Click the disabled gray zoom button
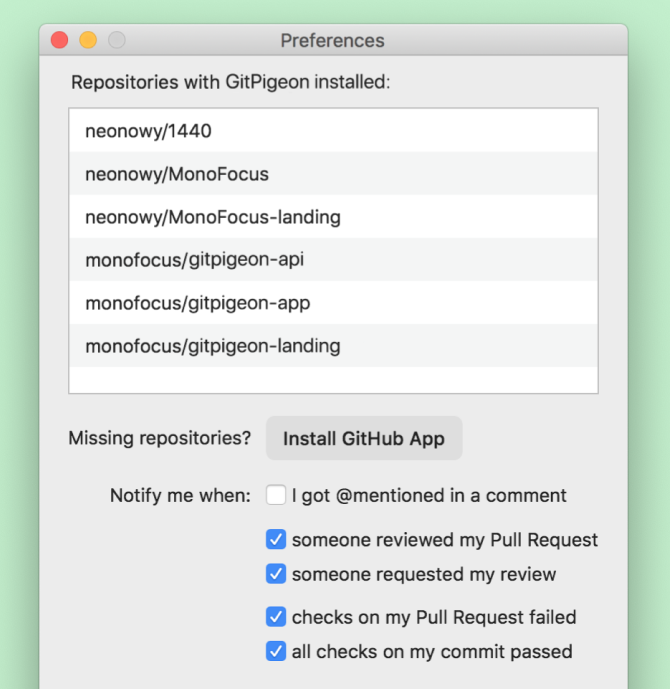Image resolution: width=670 pixels, height=689 pixels. point(117,40)
